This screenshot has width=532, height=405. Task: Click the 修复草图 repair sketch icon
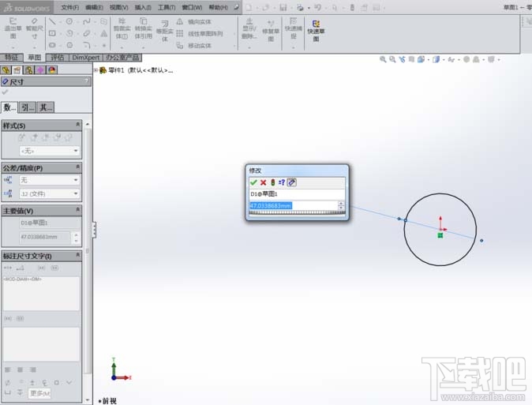coord(271,32)
